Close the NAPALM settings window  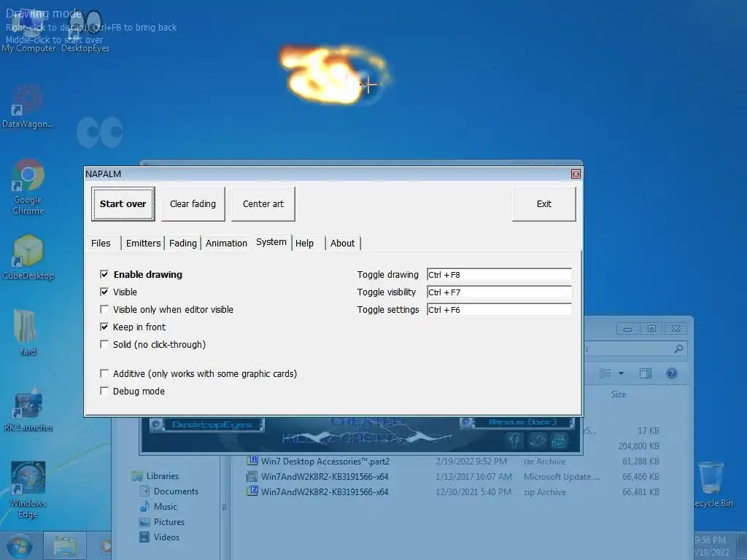576,174
